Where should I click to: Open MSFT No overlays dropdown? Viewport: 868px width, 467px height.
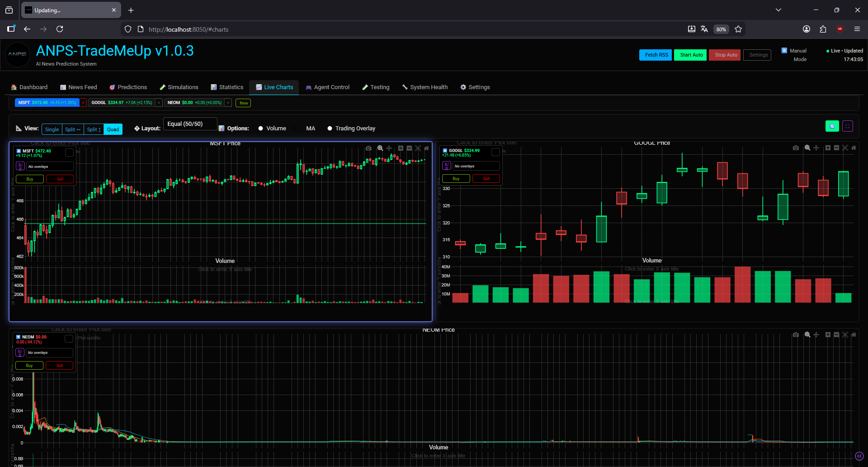[50, 167]
